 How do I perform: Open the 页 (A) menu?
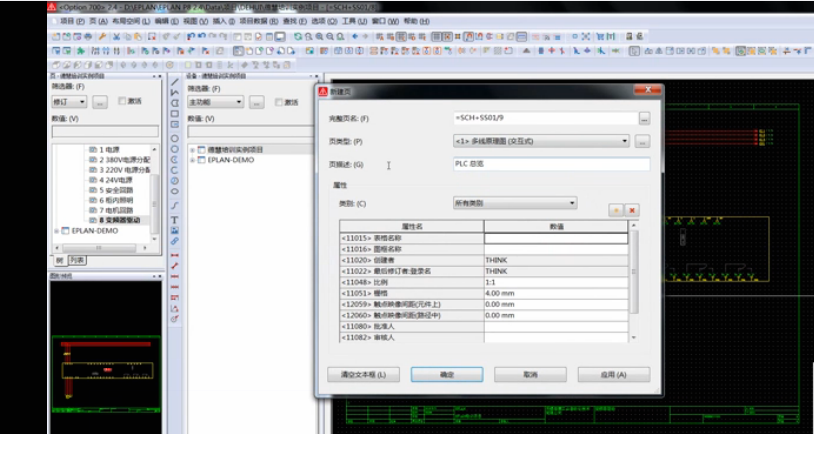98,21
